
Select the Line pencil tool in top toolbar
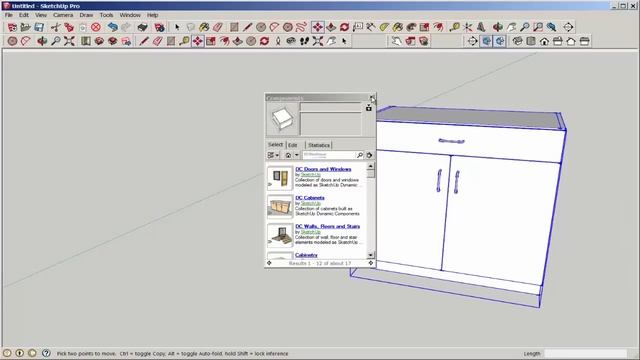tap(247, 27)
